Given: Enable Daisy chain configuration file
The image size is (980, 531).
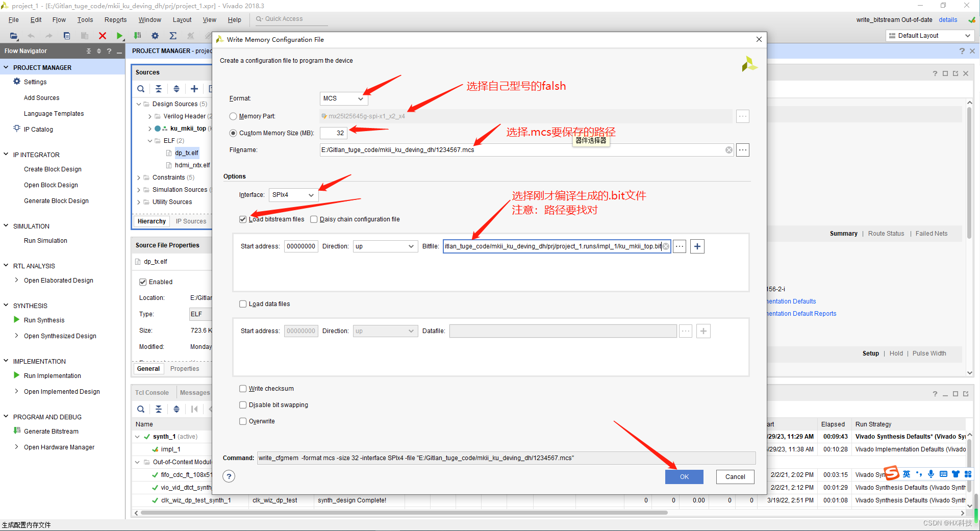Looking at the screenshot, I should tap(314, 219).
